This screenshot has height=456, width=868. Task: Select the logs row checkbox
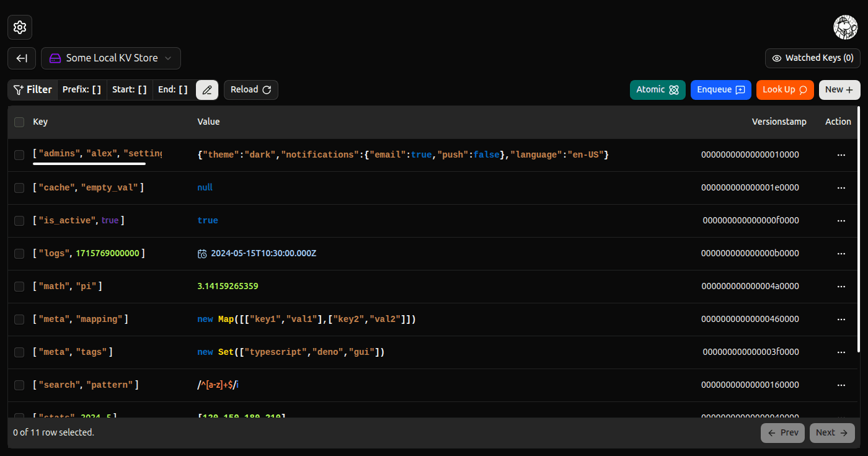click(x=19, y=254)
